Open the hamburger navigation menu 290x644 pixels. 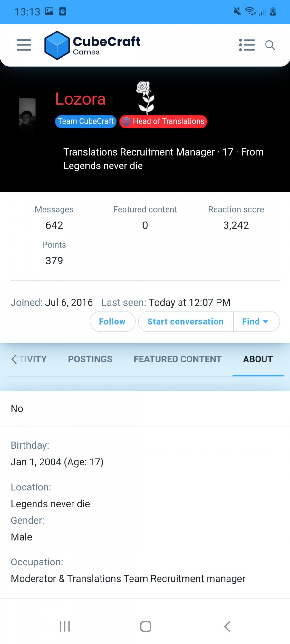tap(24, 45)
